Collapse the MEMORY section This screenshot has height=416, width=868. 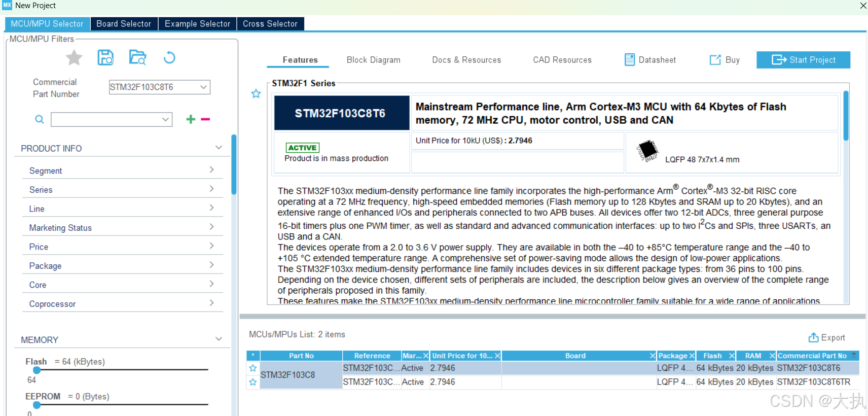coord(219,339)
